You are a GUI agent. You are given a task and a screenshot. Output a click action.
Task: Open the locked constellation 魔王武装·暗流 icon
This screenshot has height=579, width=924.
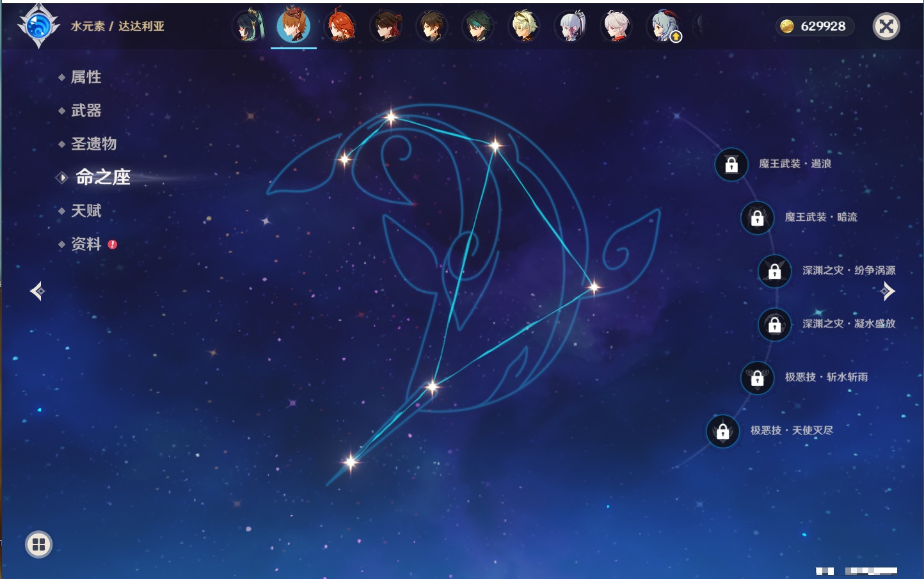[757, 218]
